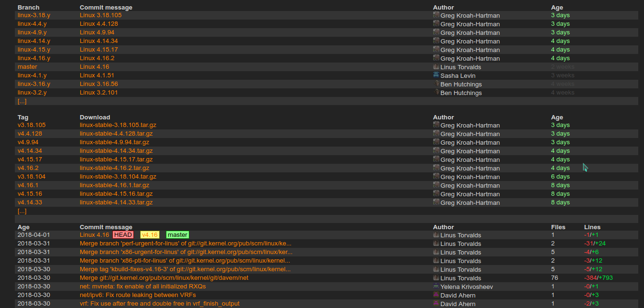Click the '3 days' age link on linux-4.4.y row
Viewport: 644px width, 308px height.
click(560, 23)
